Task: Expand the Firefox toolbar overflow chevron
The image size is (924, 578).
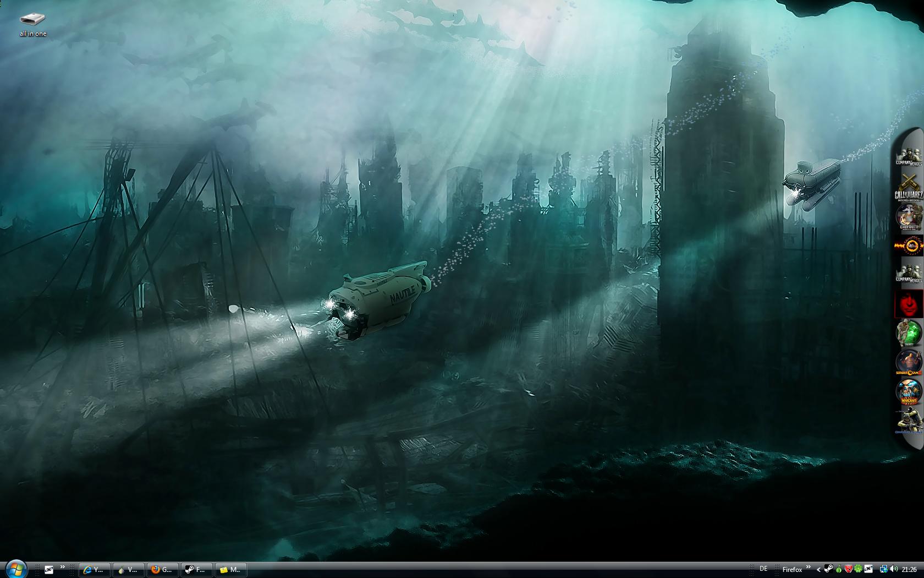Action: [808, 566]
